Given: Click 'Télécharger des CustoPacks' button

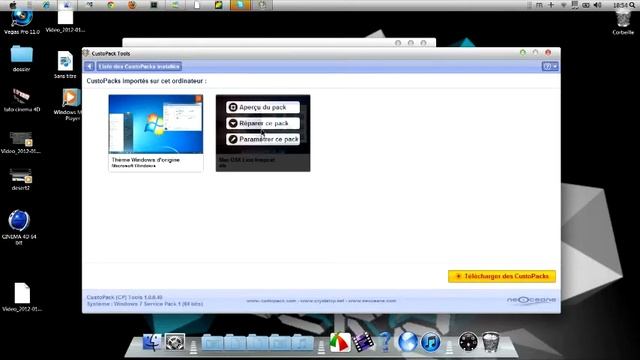Looking at the screenshot, I should (502, 276).
